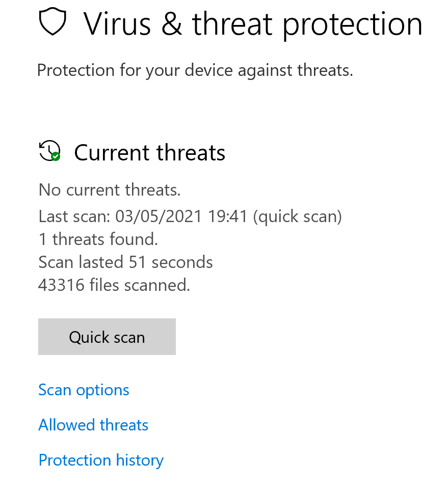Click the Virus & threat protection heading
Image resolution: width=448 pixels, height=488 pixels.
pyautogui.click(x=253, y=23)
